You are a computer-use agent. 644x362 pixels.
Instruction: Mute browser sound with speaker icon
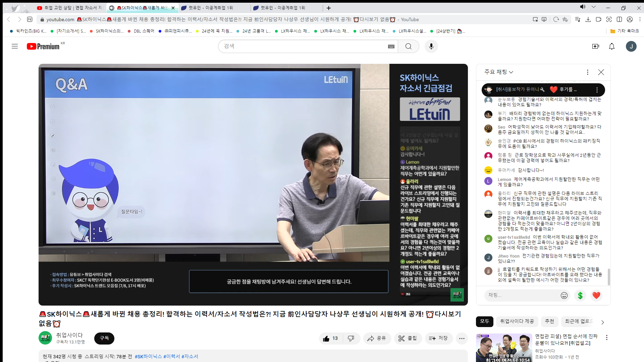pos(583,7)
